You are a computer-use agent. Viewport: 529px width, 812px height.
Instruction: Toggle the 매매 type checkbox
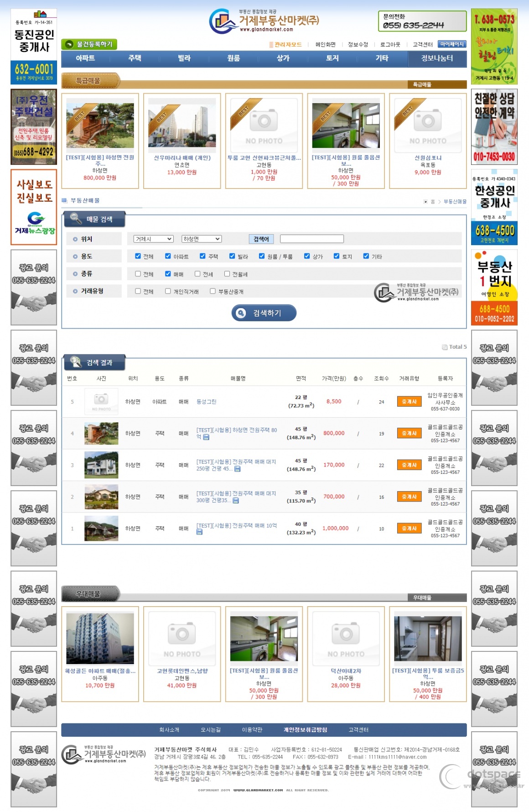[x=168, y=274]
